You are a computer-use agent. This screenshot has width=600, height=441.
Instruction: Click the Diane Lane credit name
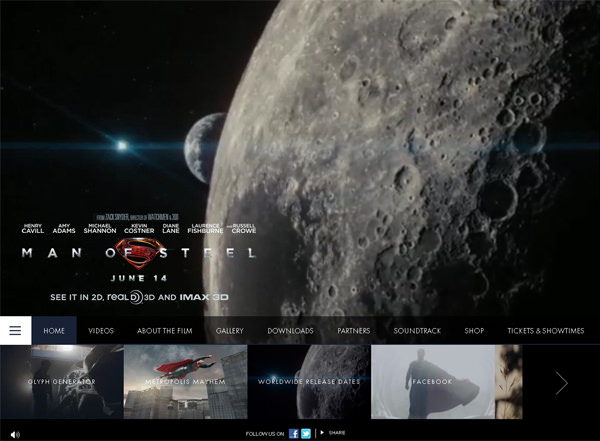coord(171,229)
